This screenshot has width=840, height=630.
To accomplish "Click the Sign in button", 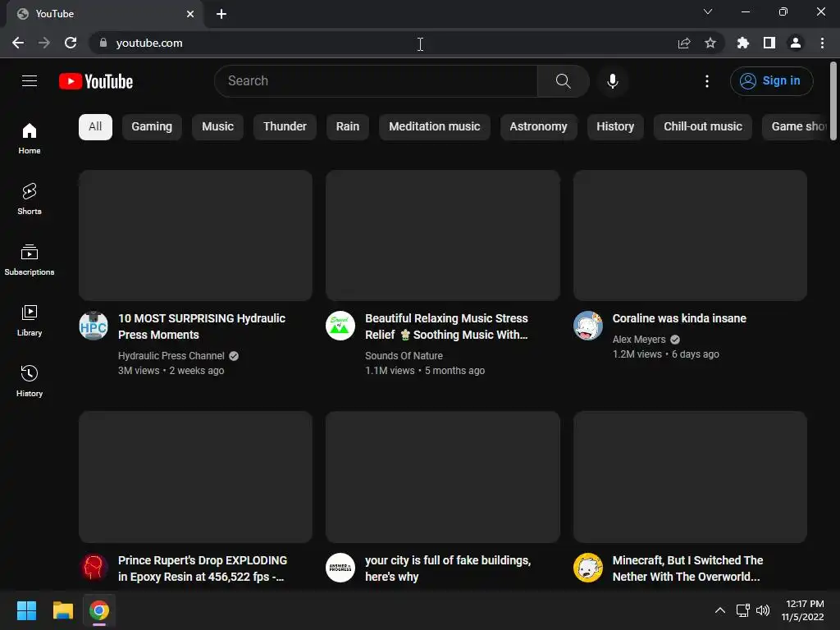I will pyautogui.click(x=771, y=81).
